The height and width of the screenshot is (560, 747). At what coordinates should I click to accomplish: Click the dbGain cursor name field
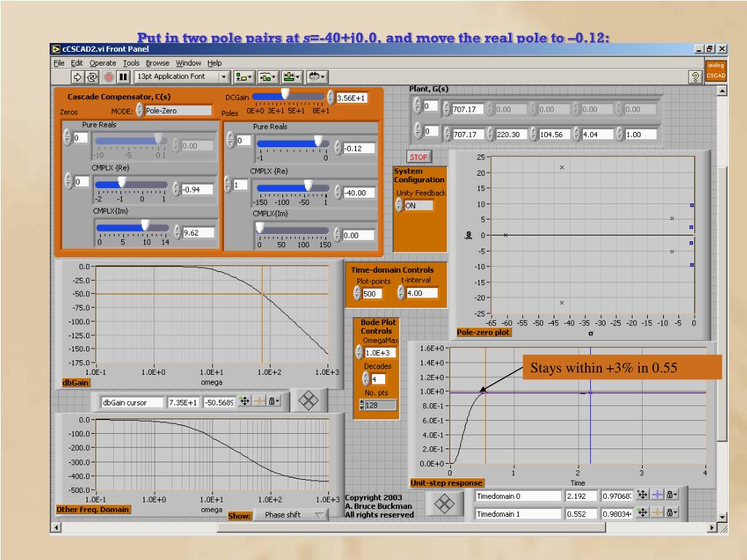tap(132, 402)
